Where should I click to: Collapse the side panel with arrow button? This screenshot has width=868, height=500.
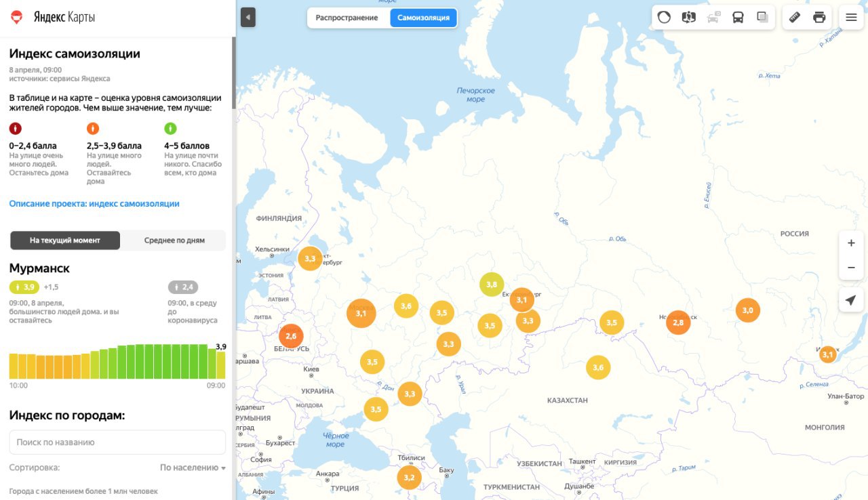click(248, 18)
